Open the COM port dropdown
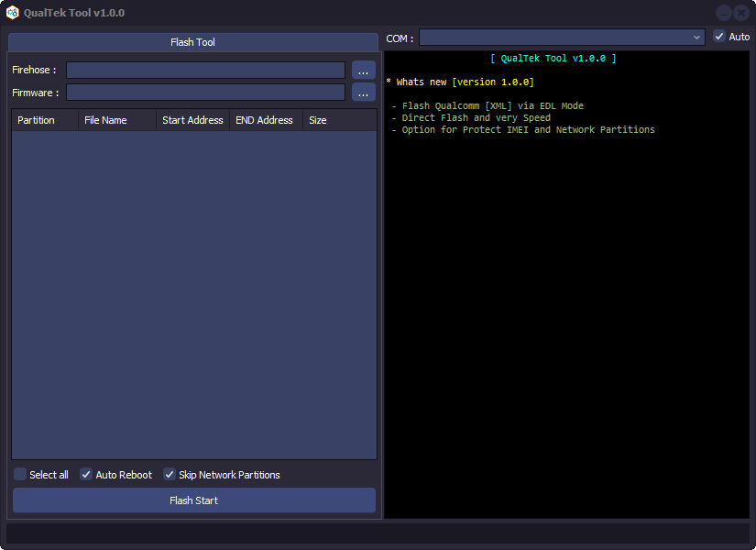The height and width of the screenshot is (550, 756). [x=562, y=38]
